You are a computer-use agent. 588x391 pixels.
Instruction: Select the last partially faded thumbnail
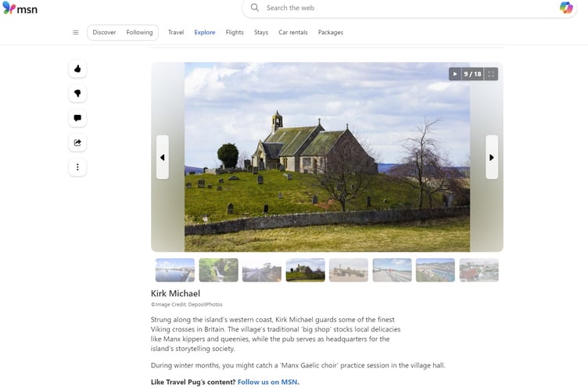[479, 270]
